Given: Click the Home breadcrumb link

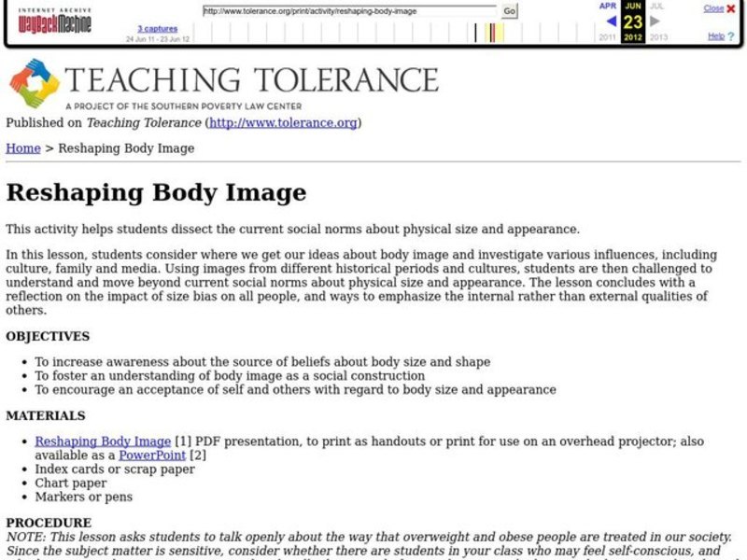Looking at the screenshot, I should pos(22,147).
